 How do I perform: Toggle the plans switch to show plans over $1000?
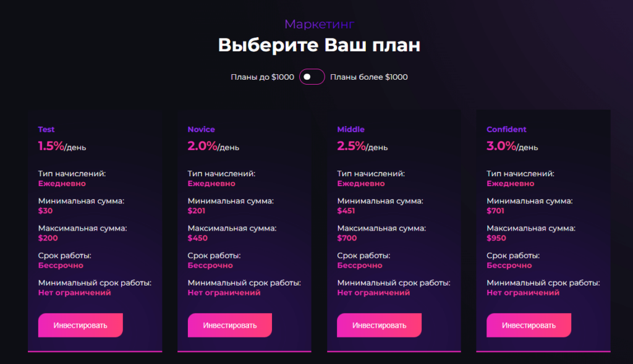(x=312, y=77)
